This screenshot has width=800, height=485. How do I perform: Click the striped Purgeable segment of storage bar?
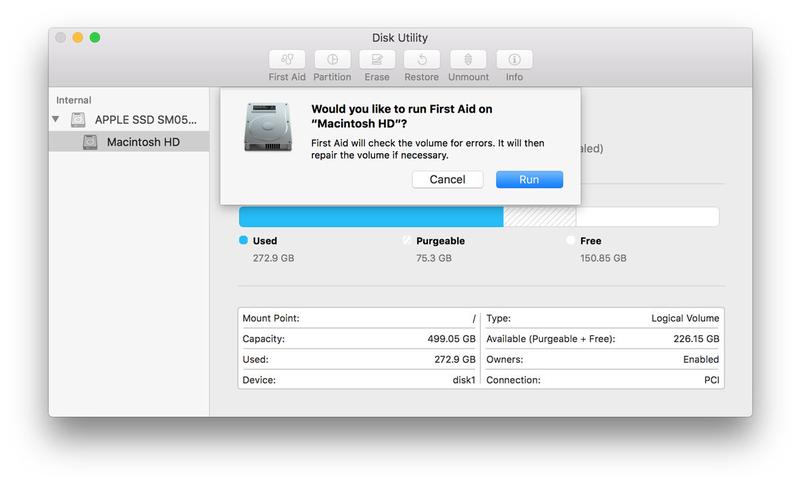pyautogui.click(x=539, y=217)
